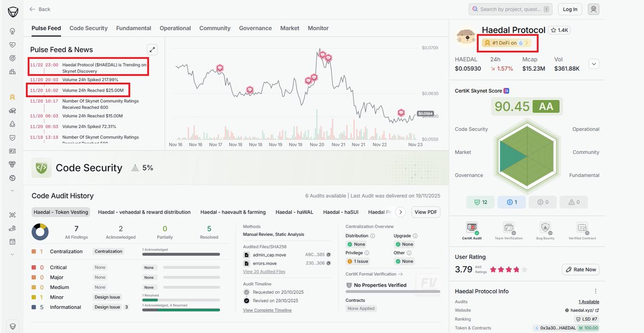Switch to the Operational tab
The image size is (644, 333).
click(x=175, y=28)
